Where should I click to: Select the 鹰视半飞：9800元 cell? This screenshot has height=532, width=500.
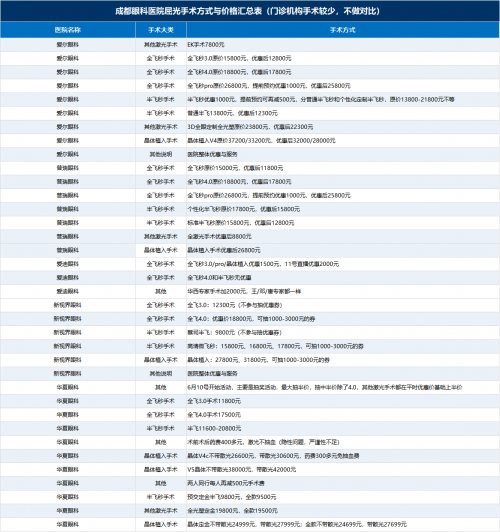click(343, 332)
